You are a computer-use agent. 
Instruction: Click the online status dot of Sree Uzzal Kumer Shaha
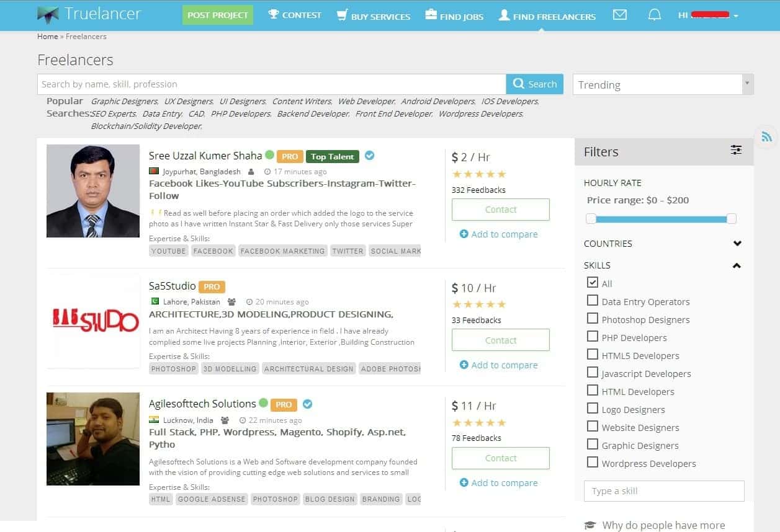269,155
